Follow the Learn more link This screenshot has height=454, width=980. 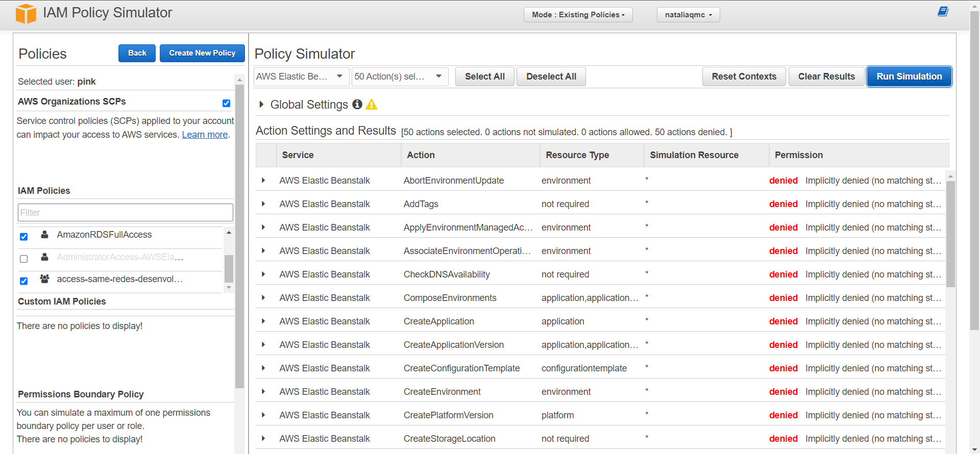pos(205,135)
